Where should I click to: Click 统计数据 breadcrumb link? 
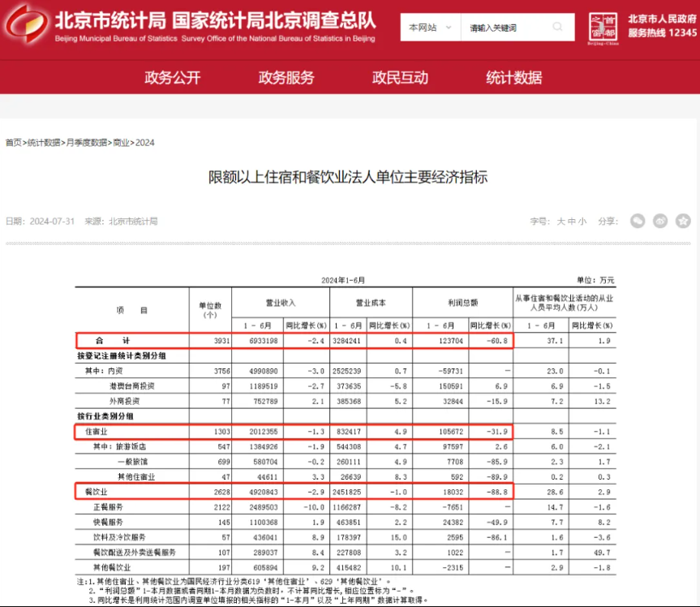44,143
